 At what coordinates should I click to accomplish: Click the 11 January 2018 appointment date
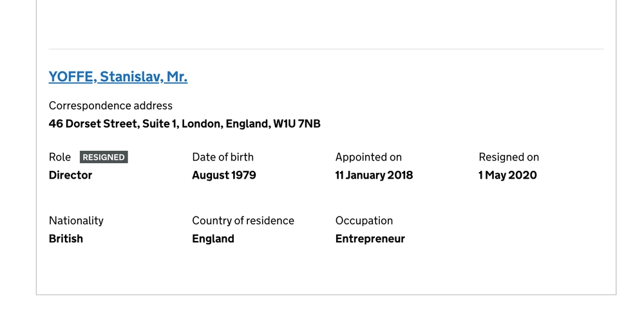(x=374, y=175)
